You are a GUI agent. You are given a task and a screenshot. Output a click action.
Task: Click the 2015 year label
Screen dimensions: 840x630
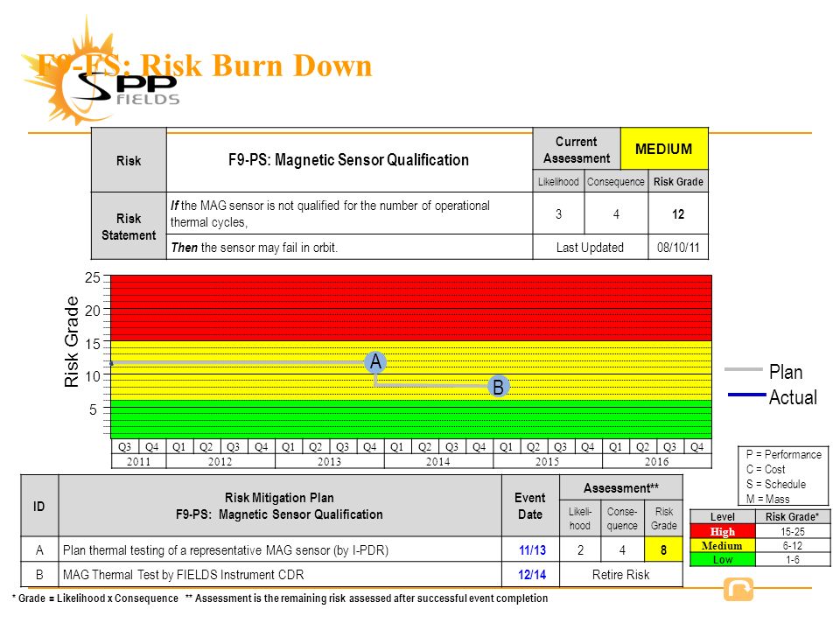pos(548,461)
